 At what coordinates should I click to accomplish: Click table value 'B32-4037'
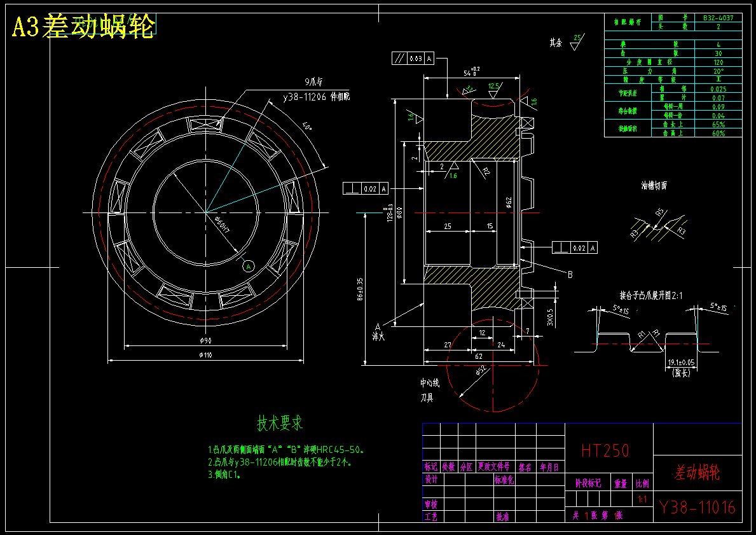[718, 18]
